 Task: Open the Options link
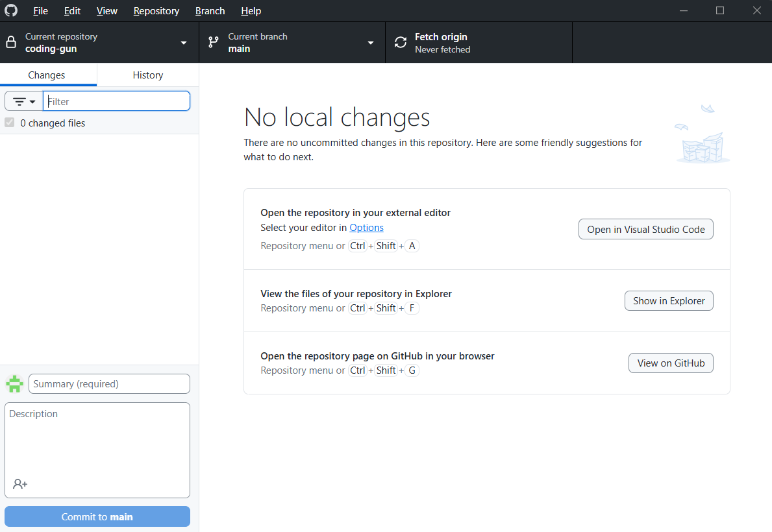[366, 227]
